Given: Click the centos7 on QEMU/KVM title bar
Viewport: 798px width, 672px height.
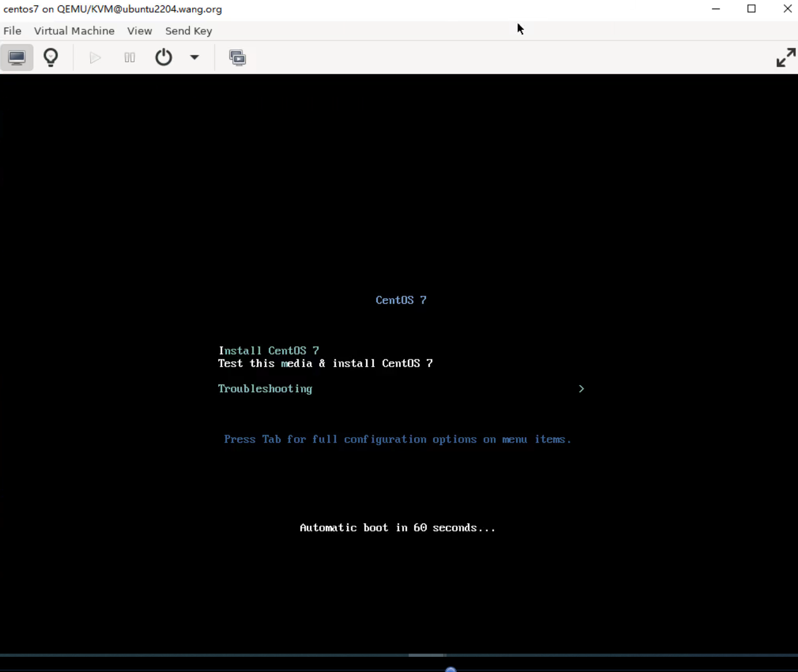Looking at the screenshot, I should (380, 9).
